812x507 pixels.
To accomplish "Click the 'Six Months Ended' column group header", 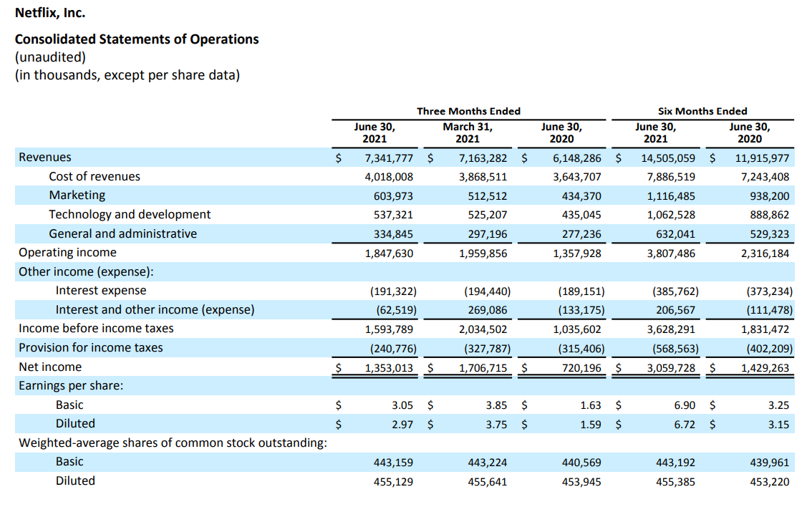I will 702,111.
